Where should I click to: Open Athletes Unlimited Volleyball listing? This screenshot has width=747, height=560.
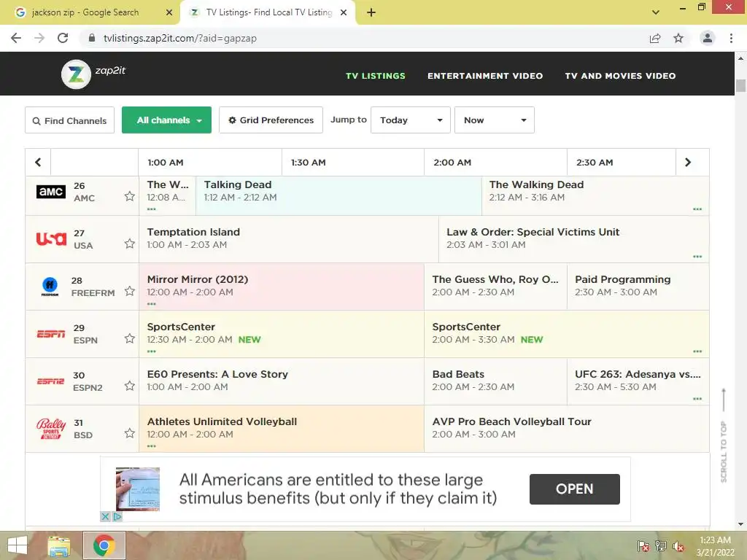tap(282, 429)
